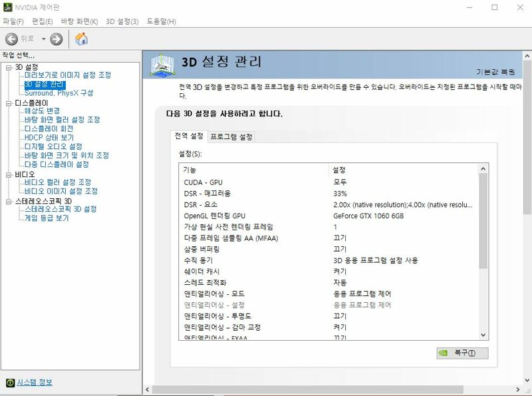Select 다중 프레임 샘플링 AA (MFAA) row

point(329,238)
